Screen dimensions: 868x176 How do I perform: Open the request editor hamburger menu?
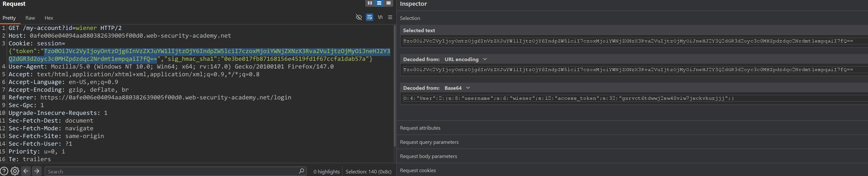point(390,17)
